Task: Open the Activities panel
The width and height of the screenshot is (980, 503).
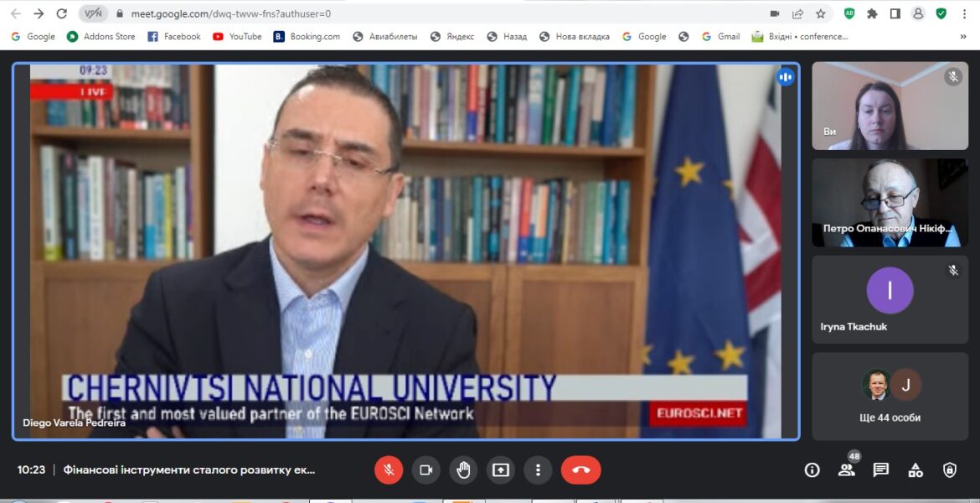Action: 916,469
